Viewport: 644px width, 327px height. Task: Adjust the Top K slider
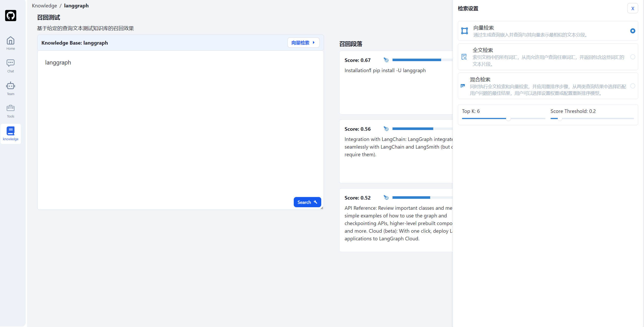point(508,119)
